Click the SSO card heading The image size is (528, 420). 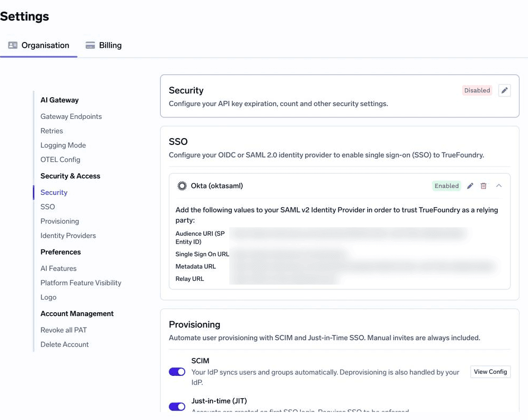pyautogui.click(x=178, y=141)
